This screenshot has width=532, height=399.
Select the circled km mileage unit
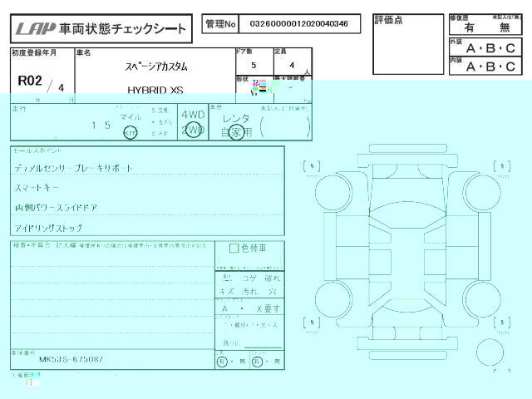(131, 133)
